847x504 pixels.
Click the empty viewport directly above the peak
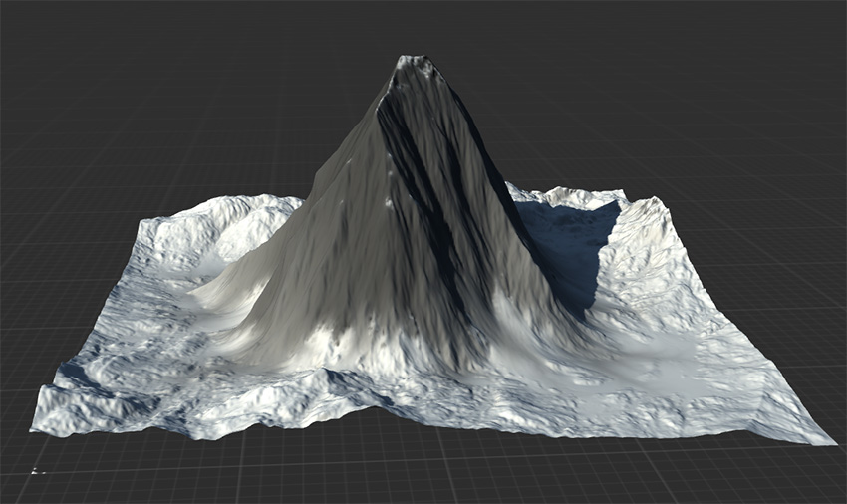[x=414, y=25]
